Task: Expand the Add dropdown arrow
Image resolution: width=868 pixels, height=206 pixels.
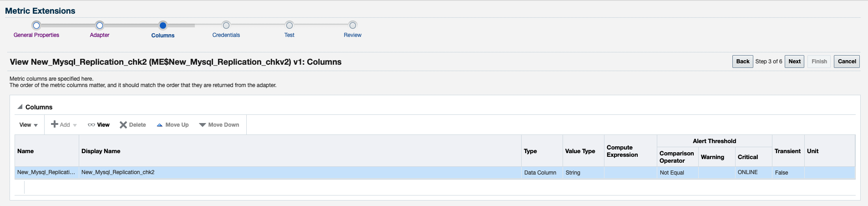Action: click(75, 125)
